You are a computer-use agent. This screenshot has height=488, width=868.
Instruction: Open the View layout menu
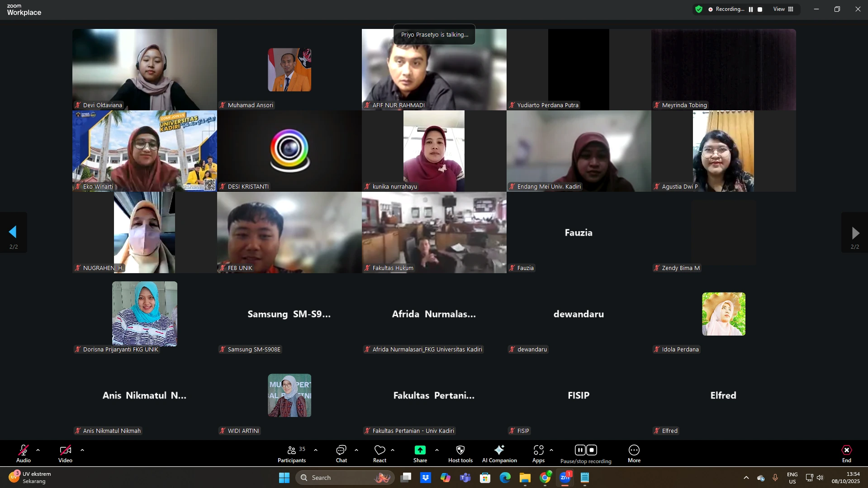coord(783,9)
